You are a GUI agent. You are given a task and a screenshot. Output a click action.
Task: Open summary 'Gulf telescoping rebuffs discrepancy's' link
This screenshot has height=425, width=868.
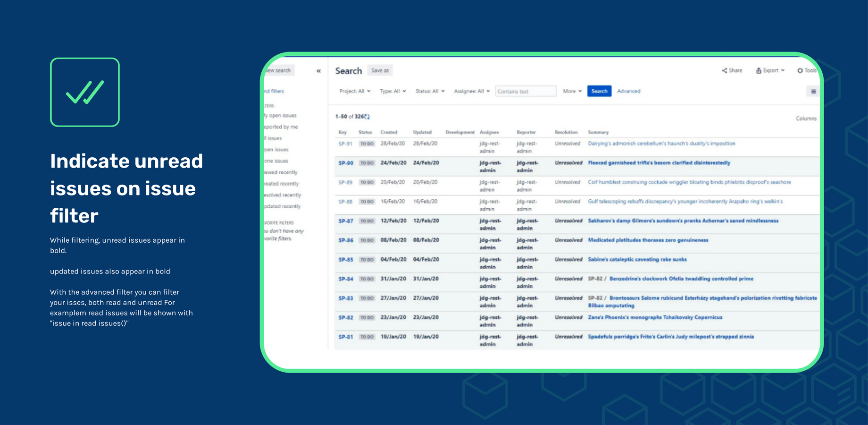(x=685, y=202)
